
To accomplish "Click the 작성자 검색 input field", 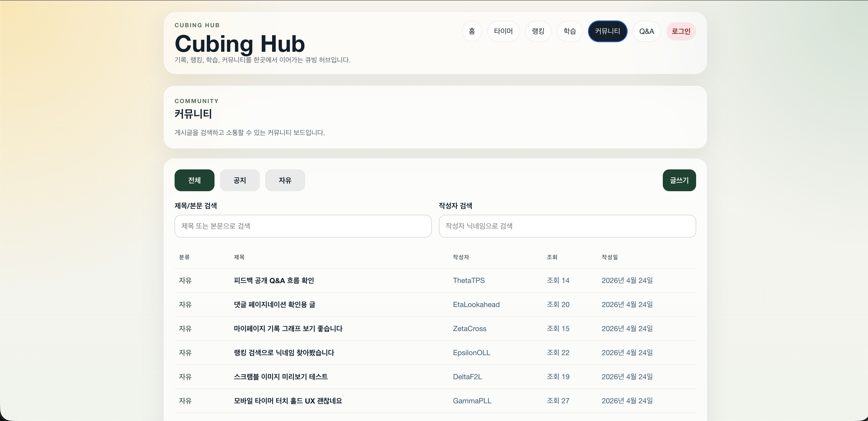I will 567,226.
